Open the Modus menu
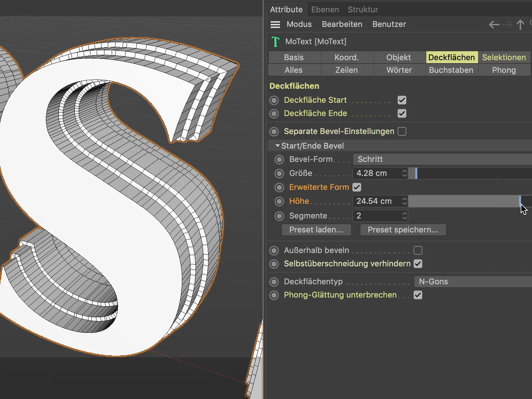Viewport: 532px width, 399px height. (299, 24)
